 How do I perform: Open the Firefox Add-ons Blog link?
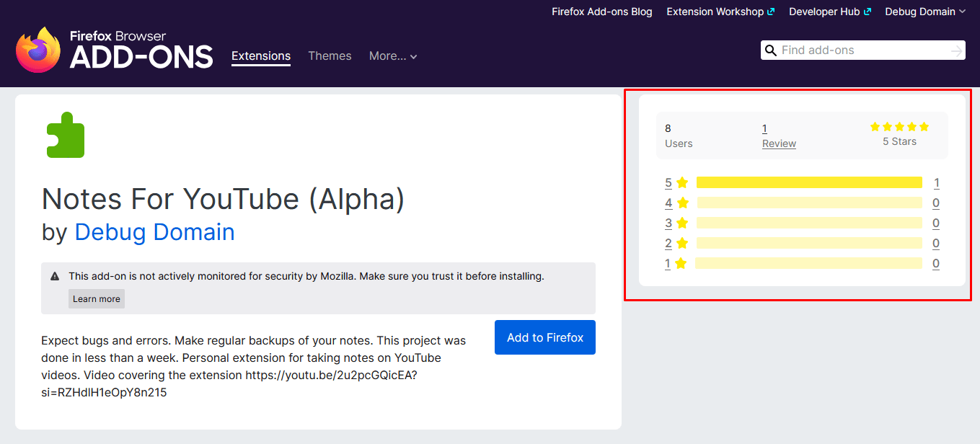tap(602, 12)
